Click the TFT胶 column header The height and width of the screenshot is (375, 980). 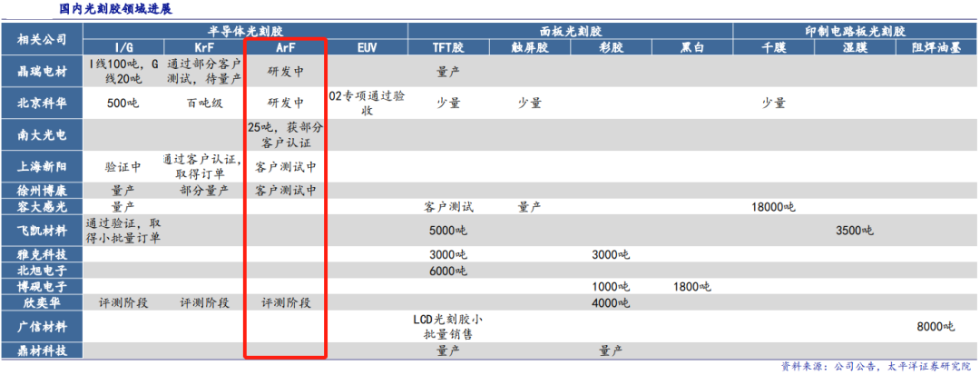[449, 47]
